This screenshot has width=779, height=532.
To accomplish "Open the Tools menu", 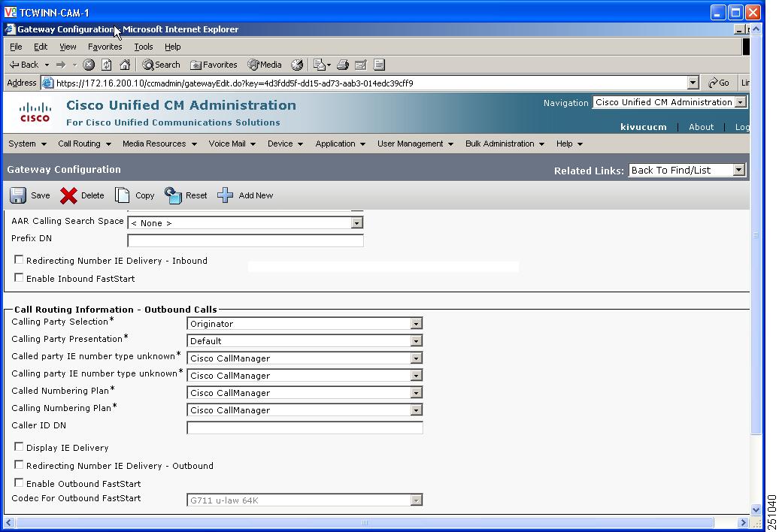I will [143, 47].
